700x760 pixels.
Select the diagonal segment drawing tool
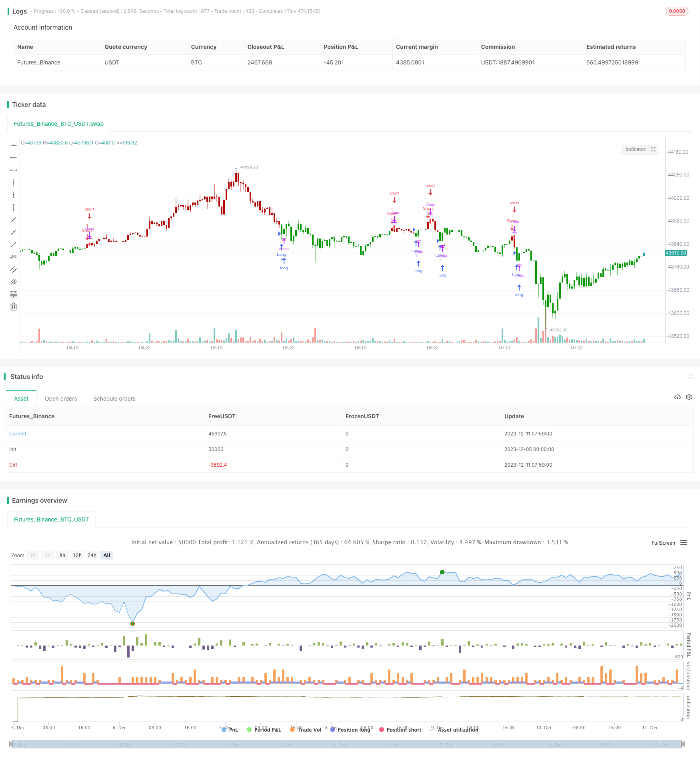tap(14, 245)
